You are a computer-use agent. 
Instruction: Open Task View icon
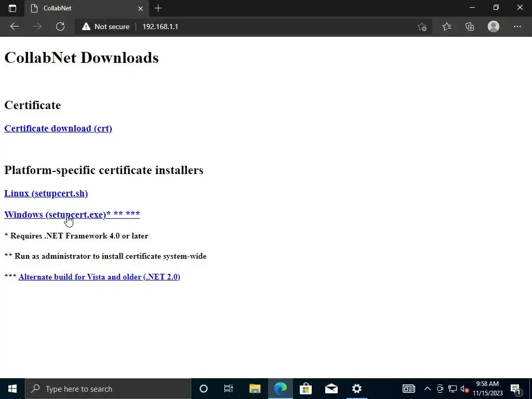point(229,389)
